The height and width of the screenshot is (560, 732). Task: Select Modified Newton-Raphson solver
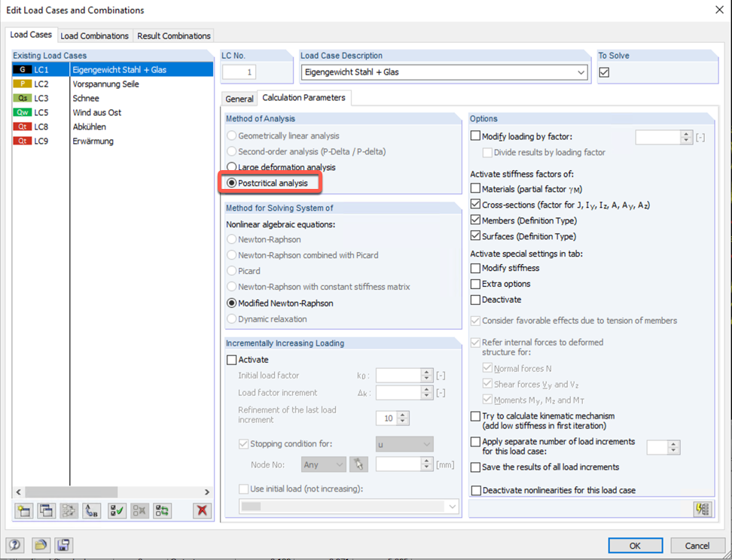[279, 303]
